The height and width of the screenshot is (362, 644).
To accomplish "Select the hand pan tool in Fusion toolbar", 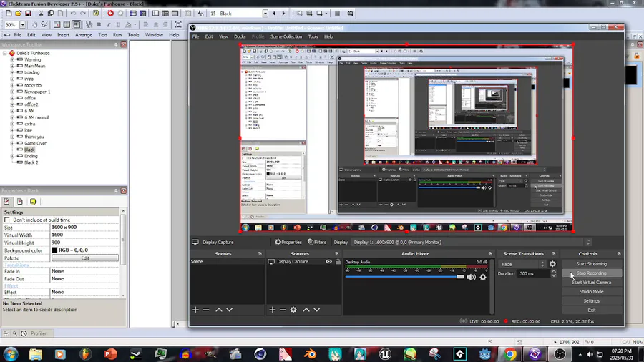I will coord(35,24).
